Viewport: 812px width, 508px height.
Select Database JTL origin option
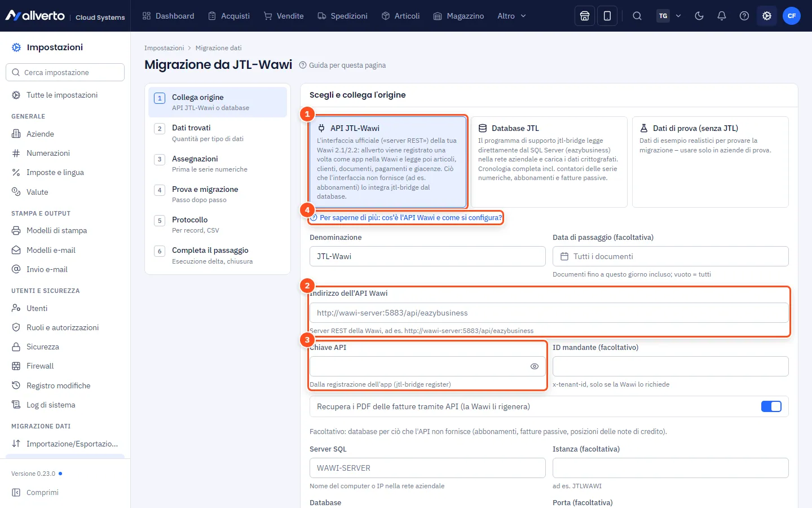549,162
